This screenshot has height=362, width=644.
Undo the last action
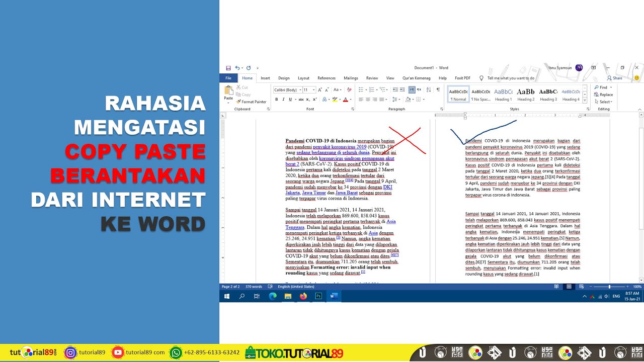pyautogui.click(x=237, y=68)
